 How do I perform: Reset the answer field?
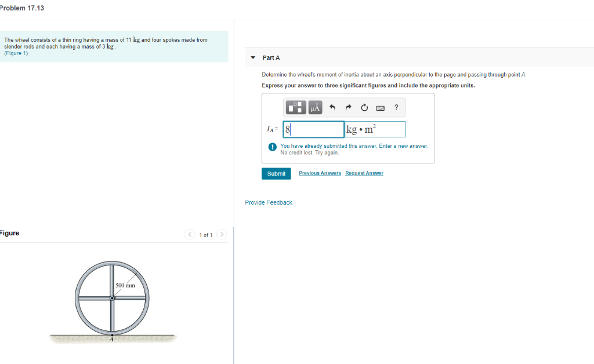364,107
